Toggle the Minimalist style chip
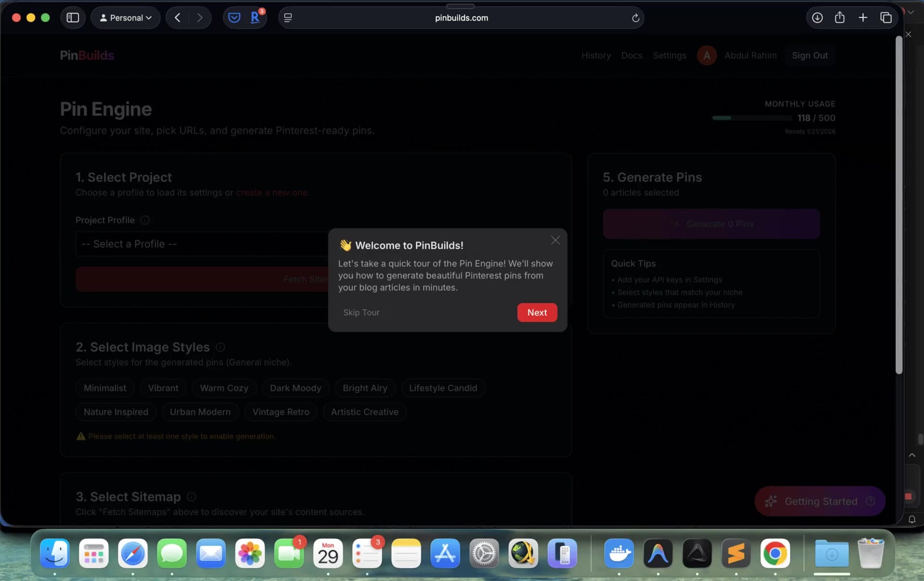 [105, 388]
